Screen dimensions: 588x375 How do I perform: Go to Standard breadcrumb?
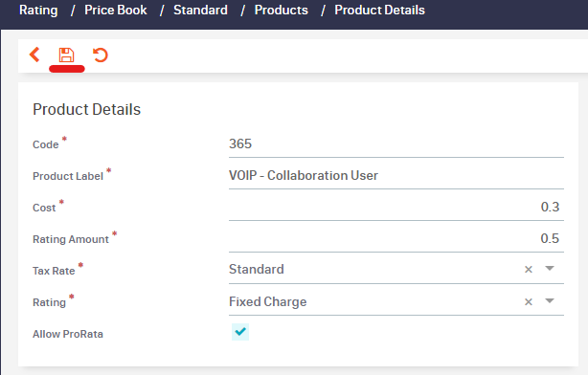(200, 11)
